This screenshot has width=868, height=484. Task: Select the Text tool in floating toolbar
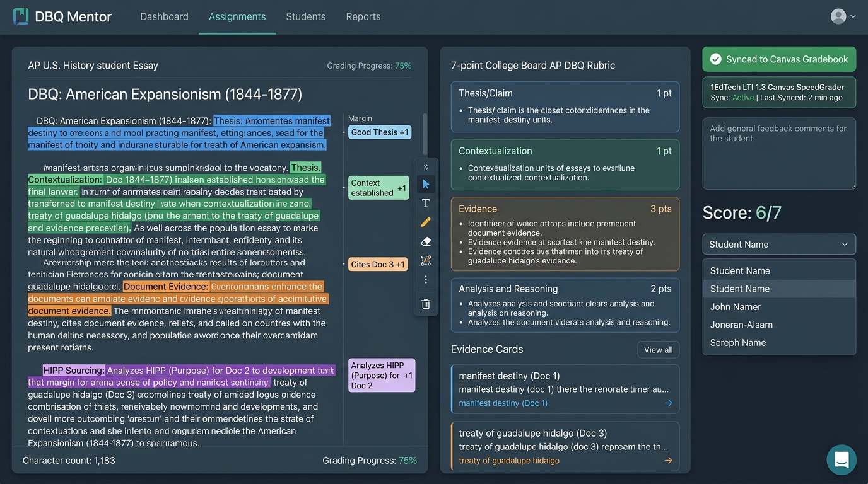pyautogui.click(x=426, y=203)
